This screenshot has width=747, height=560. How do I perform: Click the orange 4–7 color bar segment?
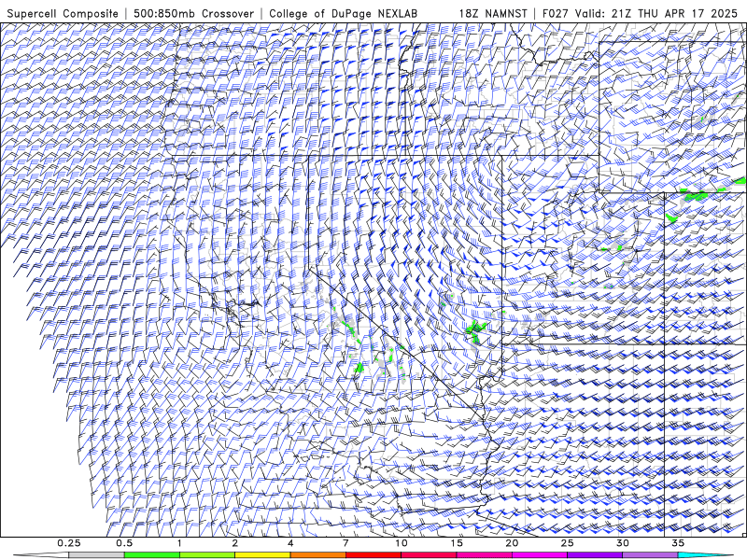coord(317,555)
